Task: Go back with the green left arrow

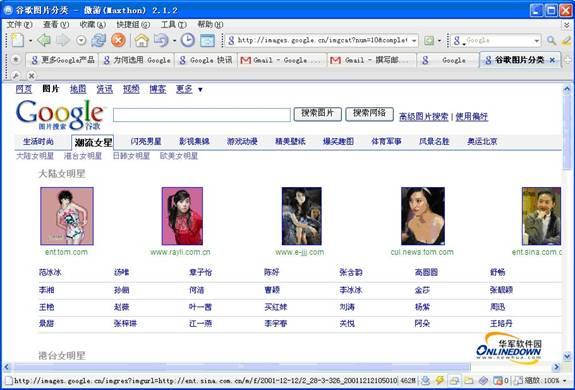Action: [44, 40]
